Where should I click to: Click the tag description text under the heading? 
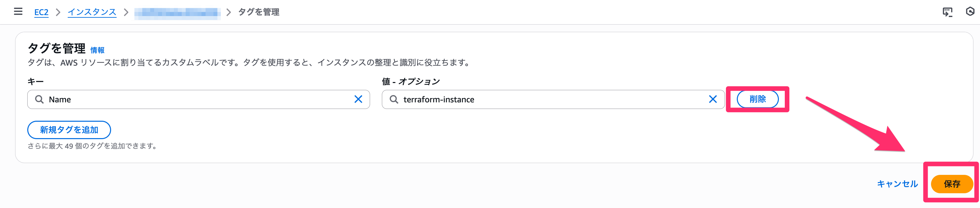pos(247,63)
